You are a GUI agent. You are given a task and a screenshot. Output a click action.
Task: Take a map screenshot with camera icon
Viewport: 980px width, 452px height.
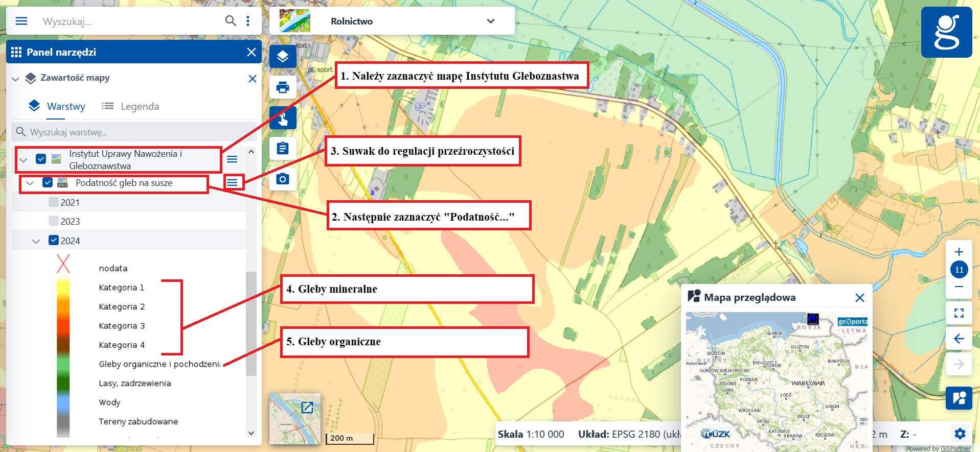click(x=283, y=179)
